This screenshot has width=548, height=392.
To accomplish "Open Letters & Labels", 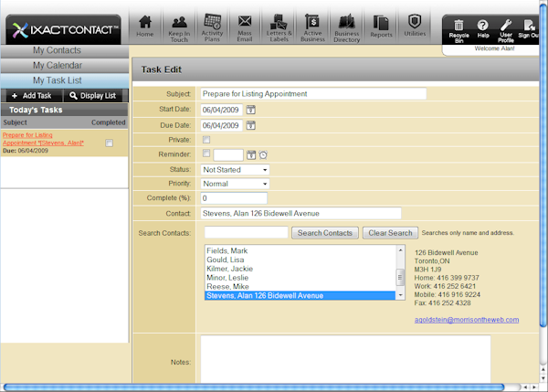I will point(279,28).
